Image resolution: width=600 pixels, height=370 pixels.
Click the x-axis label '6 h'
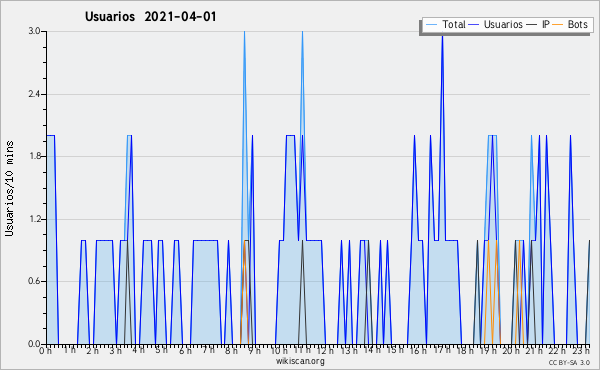coord(185,350)
